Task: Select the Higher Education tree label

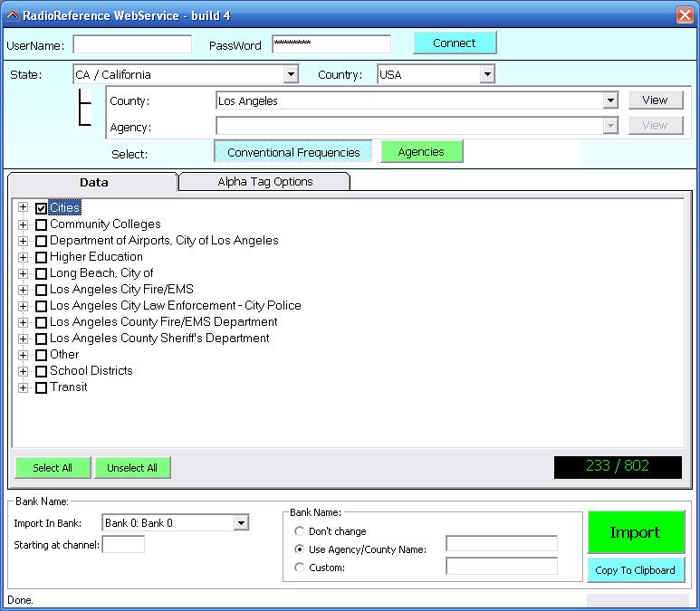Action: 96,257
